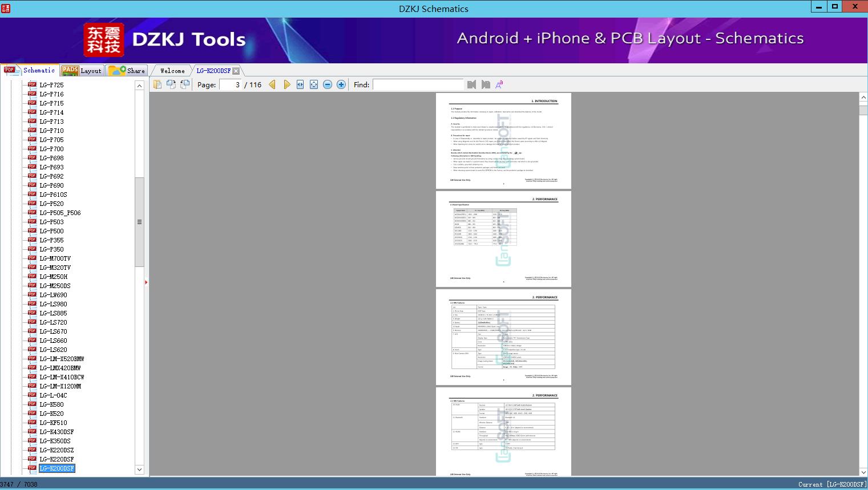The height and width of the screenshot is (490, 868).
Task: Click the PDF icon beside LG-K350DS
Action: pos(32,441)
